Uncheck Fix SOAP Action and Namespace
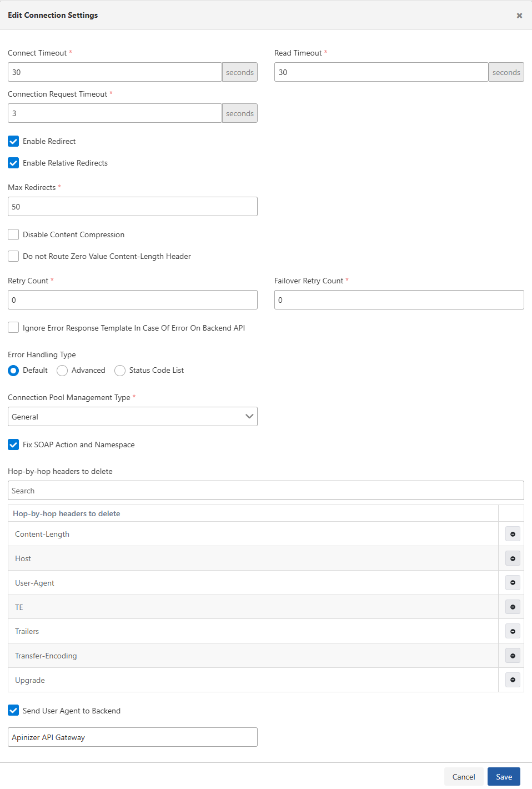This screenshot has height=789, width=532. [x=13, y=445]
